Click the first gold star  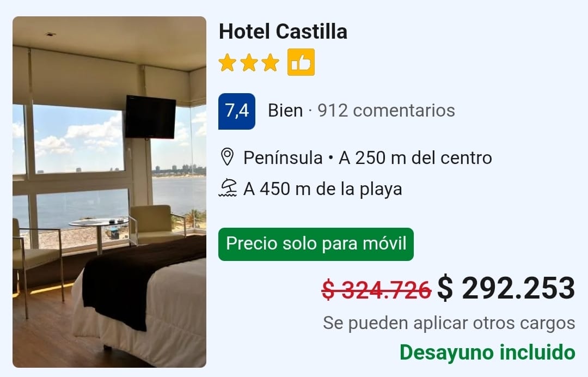pyautogui.click(x=227, y=63)
